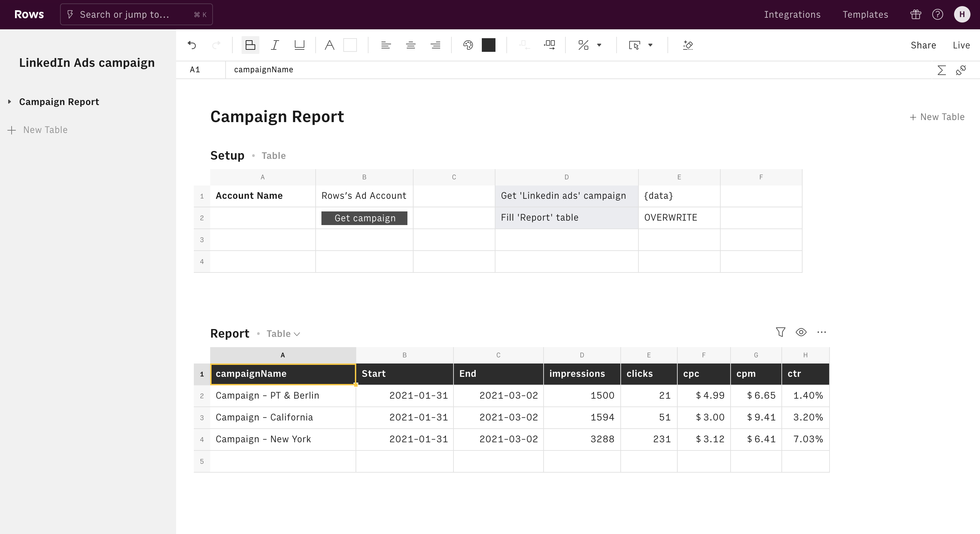The width and height of the screenshot is (980, 534).
Task: Open the percent number format tool
Action: point(583,45)
